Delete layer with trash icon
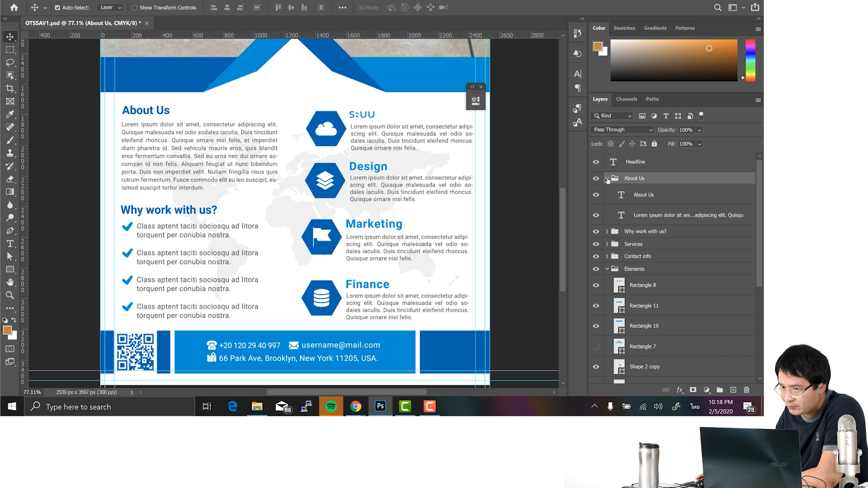 [x=747, y=389]
